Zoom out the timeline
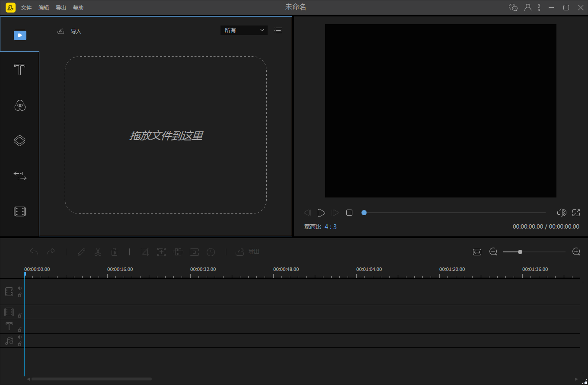 tap(493, 252)
